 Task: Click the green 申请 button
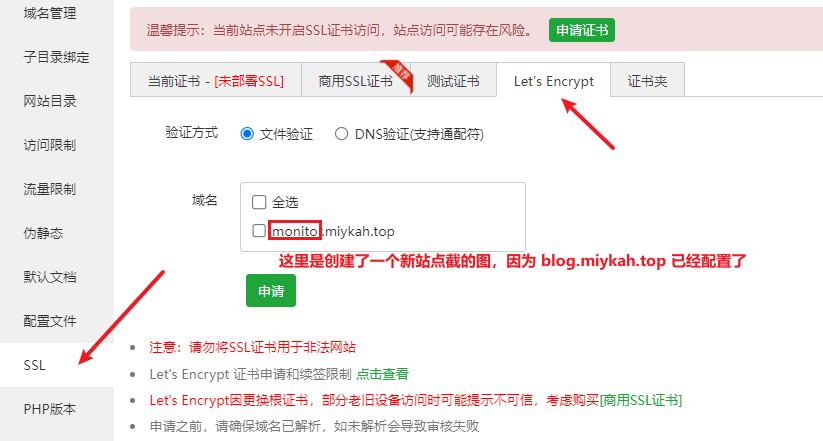pos(271,290)
